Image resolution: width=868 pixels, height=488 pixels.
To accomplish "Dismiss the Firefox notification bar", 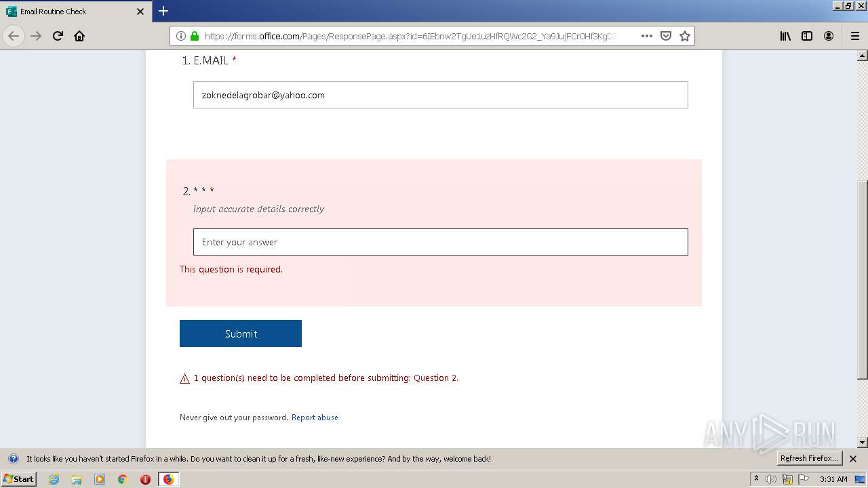I will [853, 459].
